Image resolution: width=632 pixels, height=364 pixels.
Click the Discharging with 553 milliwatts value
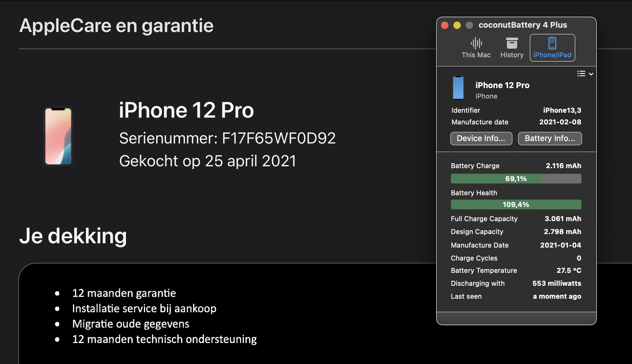coord(557,283)
